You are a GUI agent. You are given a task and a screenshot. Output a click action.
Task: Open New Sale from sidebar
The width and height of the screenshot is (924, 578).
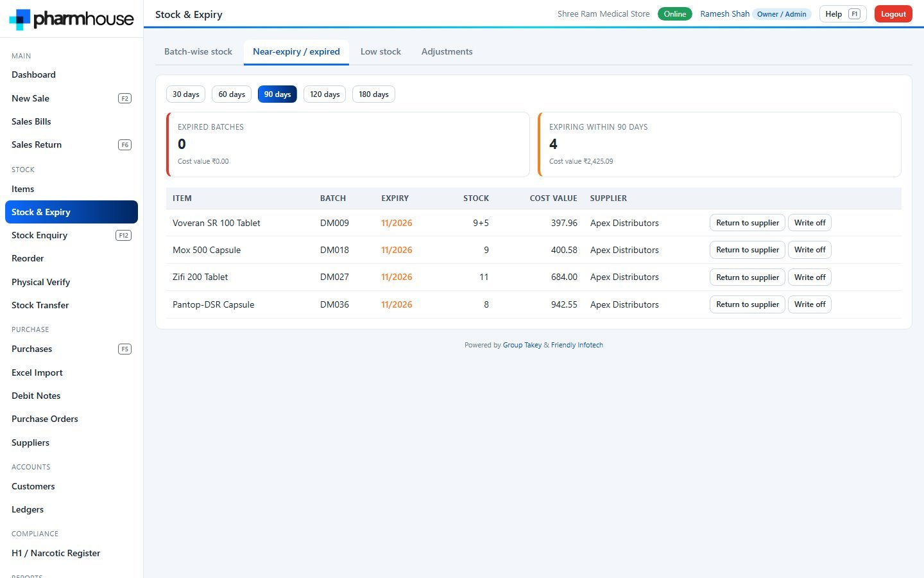click(71, 98)
